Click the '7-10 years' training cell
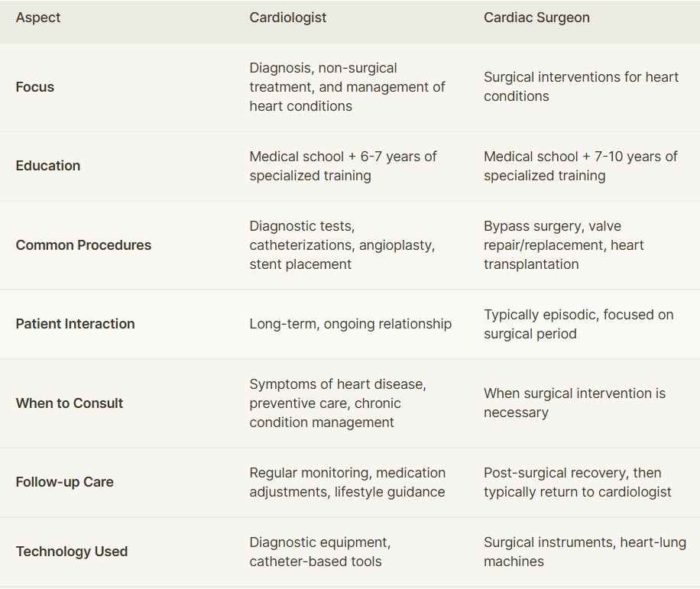Screen dimensions: 700x589 click(x=580, y=166)
